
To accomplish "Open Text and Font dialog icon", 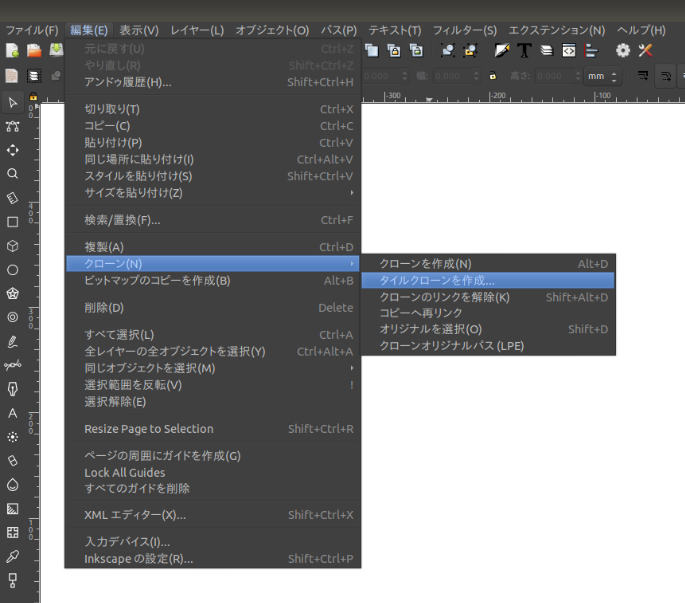I will pos(524,50).
